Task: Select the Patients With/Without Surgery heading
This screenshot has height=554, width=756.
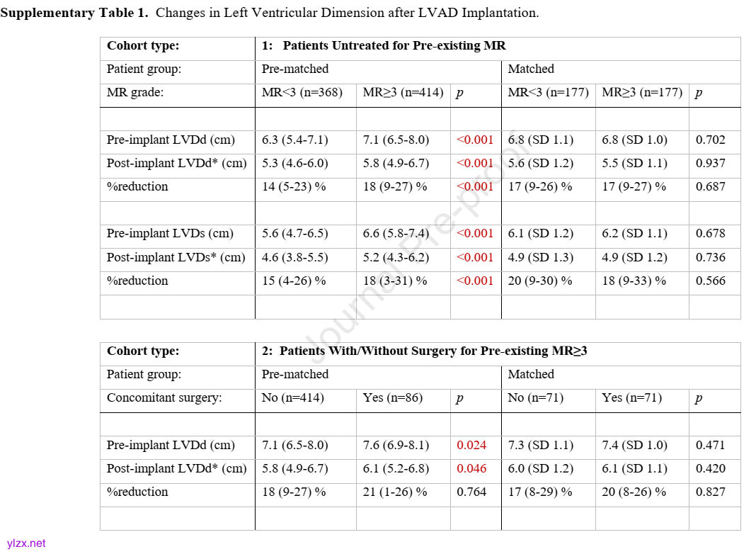Action: click(433, 351)
